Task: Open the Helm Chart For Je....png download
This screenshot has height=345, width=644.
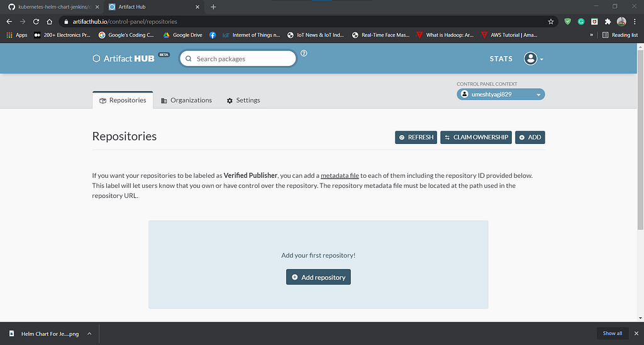Action: pyautogui.click(x=45, y=334)
